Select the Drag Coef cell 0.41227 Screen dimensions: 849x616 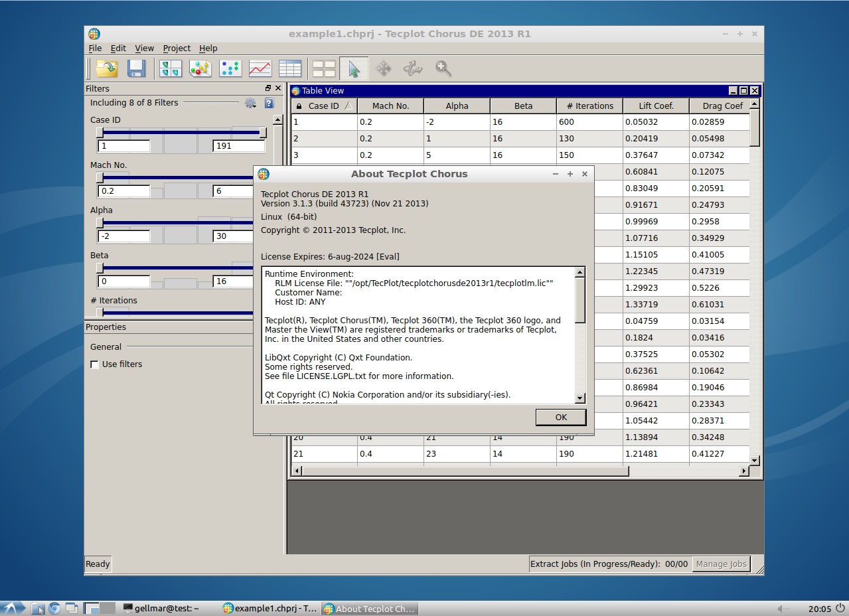tap(720, 454)
